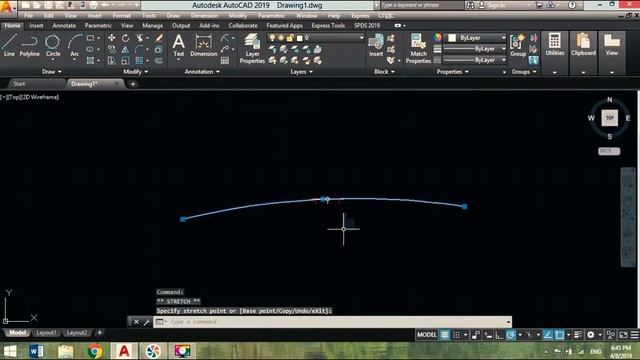This screenshot has height=360, width=640.
Task: Expand the Modify panel
Action: click(x=136, y=71)
